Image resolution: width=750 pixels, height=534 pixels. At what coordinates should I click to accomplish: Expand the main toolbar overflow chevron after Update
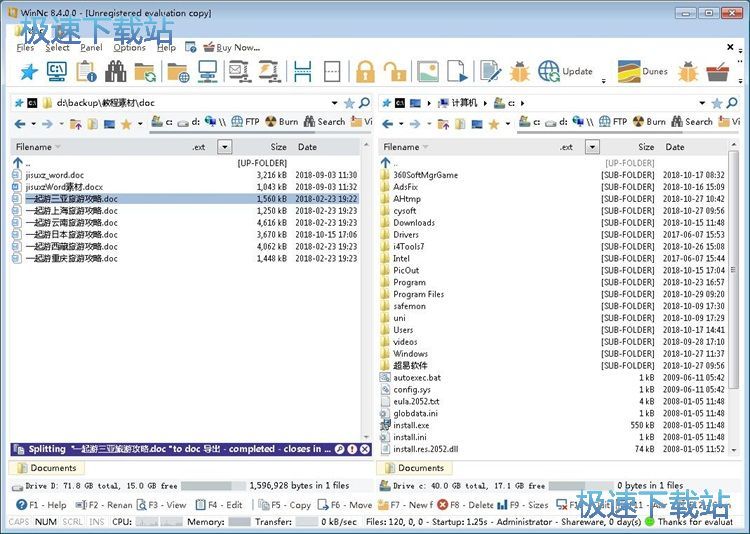[603, 81]
